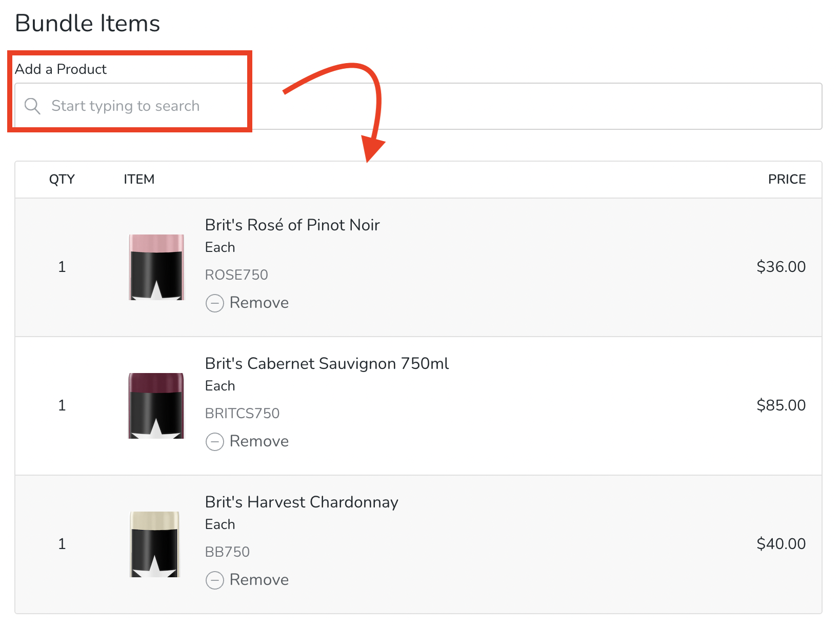This screenshot has width=840, height=626.
Task: Remove Brit's Harvest Chardonnay
Action: [x=259, y=580]
